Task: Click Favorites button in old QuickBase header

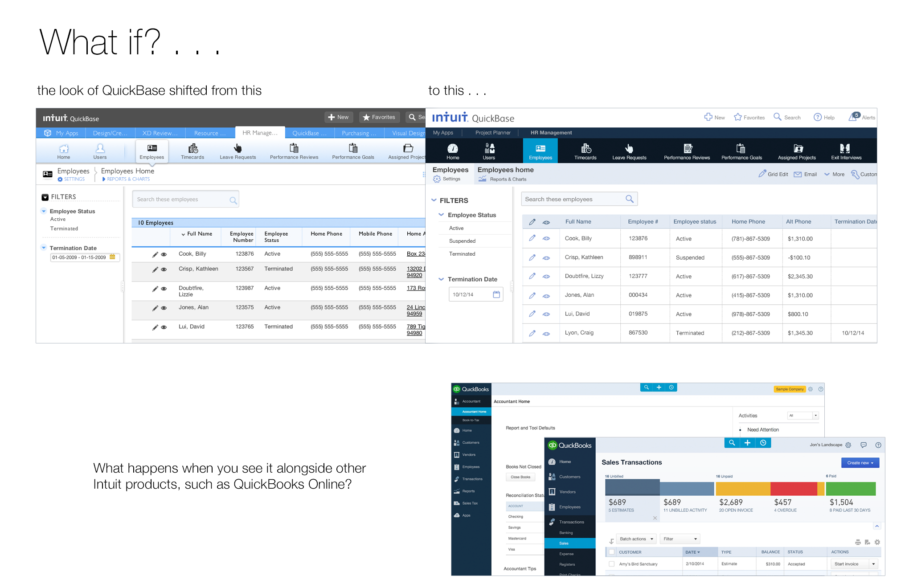Action: [379, 117]
